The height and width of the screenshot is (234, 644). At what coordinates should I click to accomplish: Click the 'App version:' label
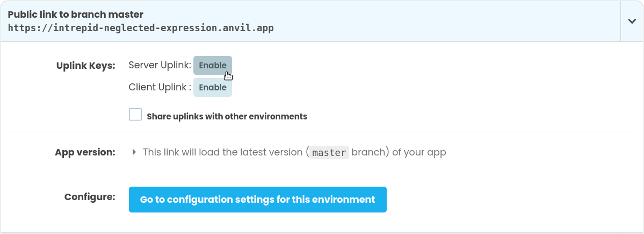85,152
